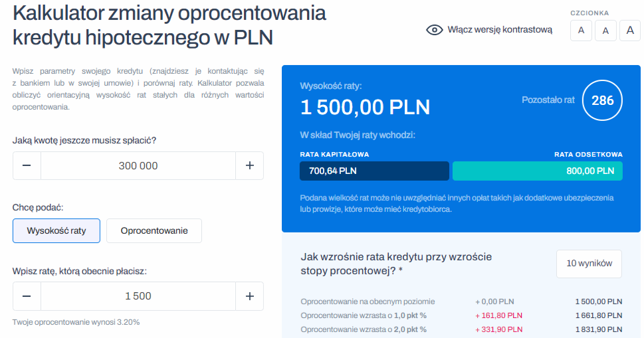The width and height of the screenshot is (644, 338).
Task: Select 'Wysokość raty' option
Action: click(56, 230)
